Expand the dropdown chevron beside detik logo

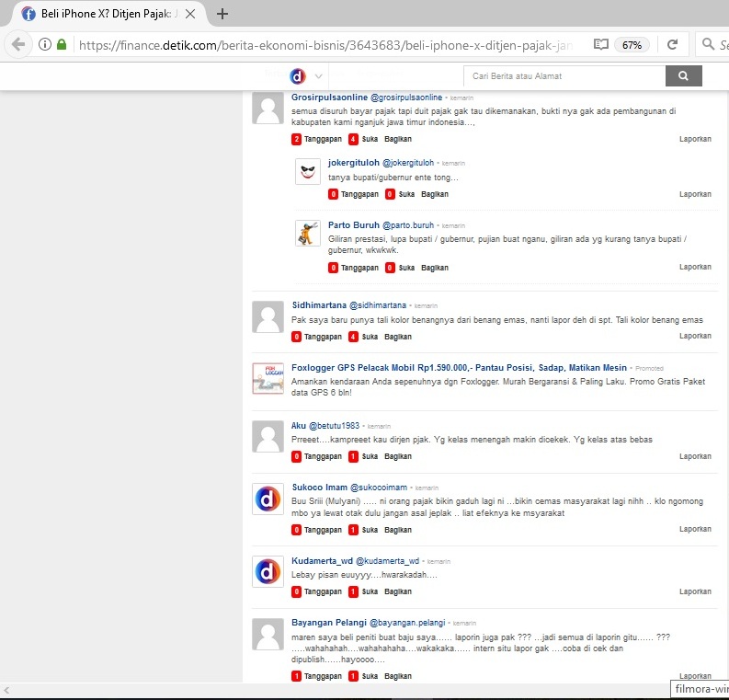pos(318,76)
